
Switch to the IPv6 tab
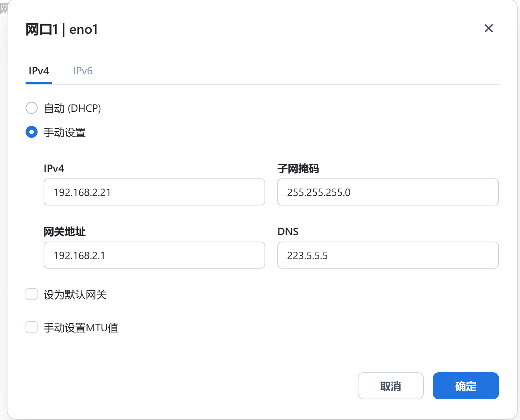[83, 71]
